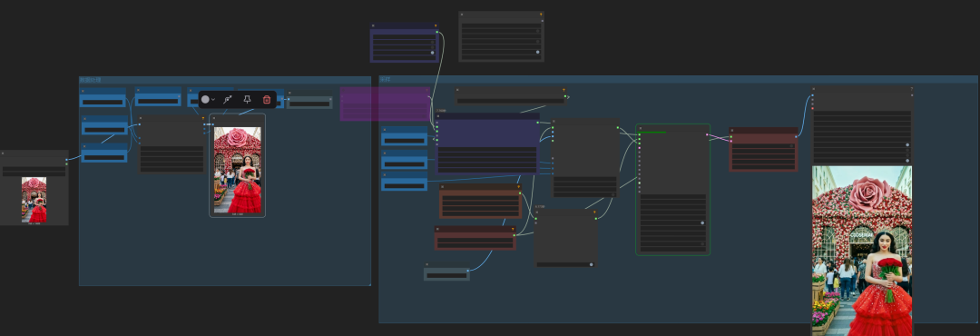Click orange badge icon on purple loader node

(x=436, y=25)
